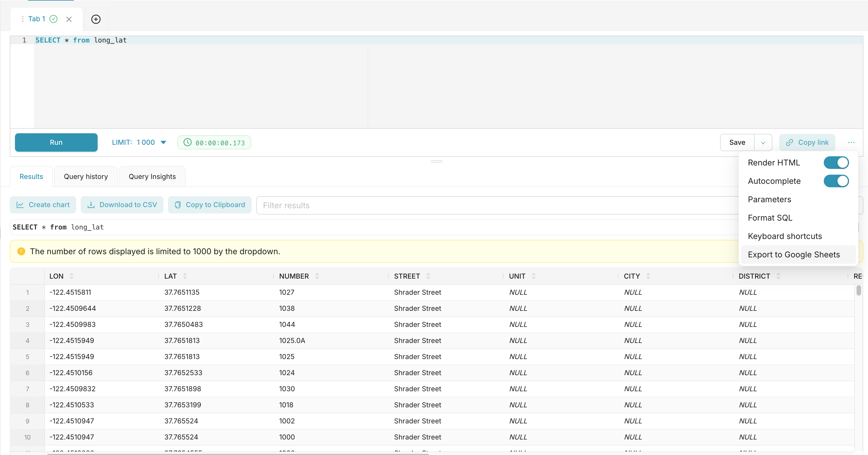Select Export to Google Sheets
The image size is (868, 455).
click(x=794, y=255)
